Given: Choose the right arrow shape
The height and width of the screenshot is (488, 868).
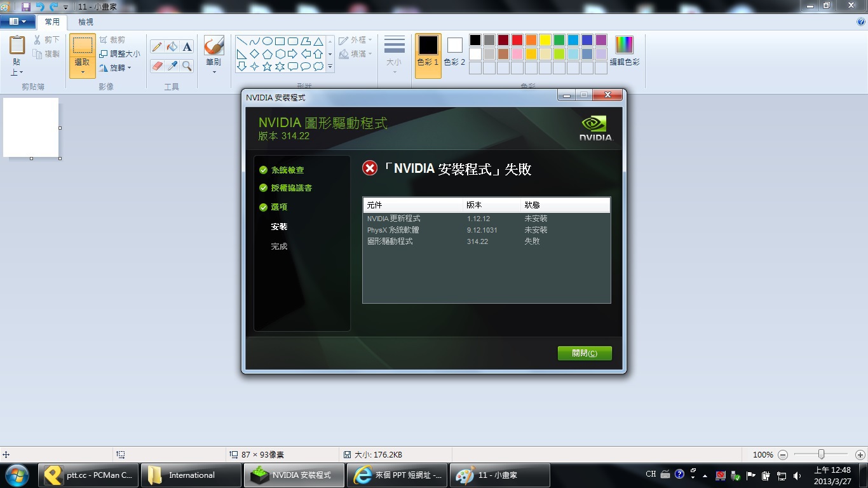Looking at the screenshot, I should click(293, 54).
